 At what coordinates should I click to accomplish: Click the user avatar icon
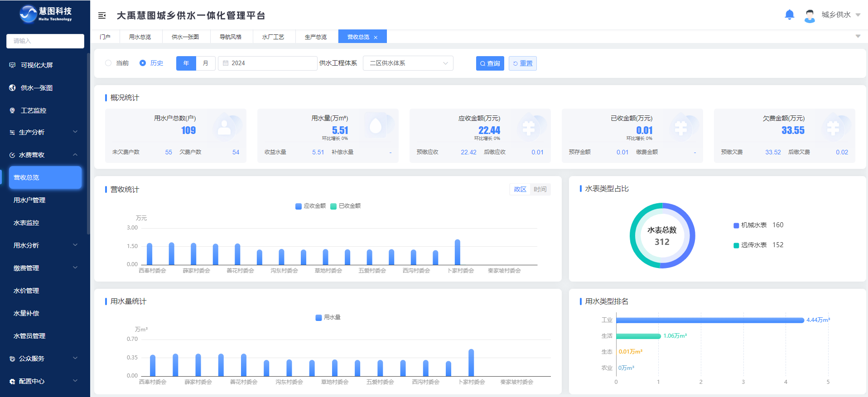[x=809, y=16]
